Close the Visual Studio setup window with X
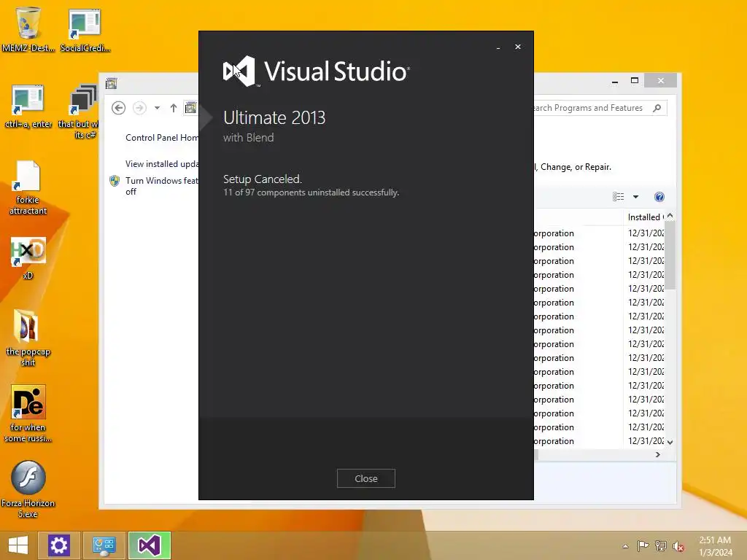The image size is (747, 560). [x=518, y=47]
